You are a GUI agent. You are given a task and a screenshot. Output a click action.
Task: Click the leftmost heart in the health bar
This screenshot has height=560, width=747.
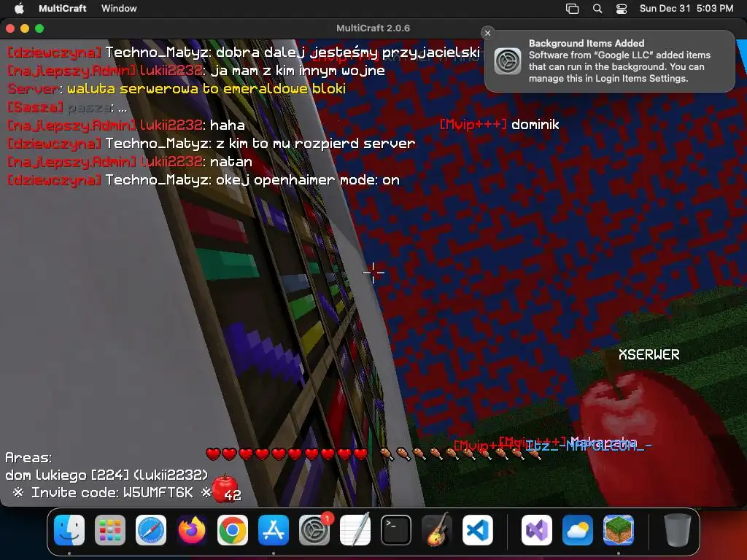[x=213, y=454]
